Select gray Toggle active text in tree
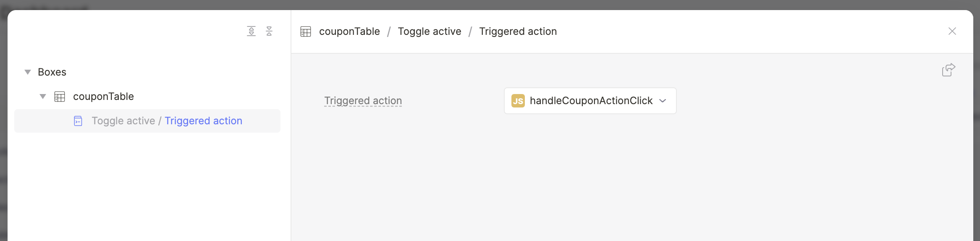The image size is (980, 241). click(123, 121)
